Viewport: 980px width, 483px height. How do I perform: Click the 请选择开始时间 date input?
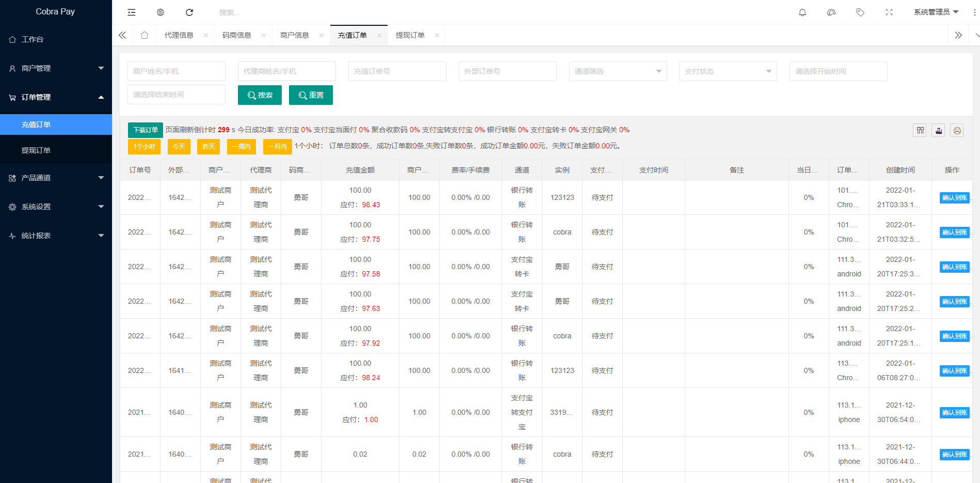(x=838, y=71)
